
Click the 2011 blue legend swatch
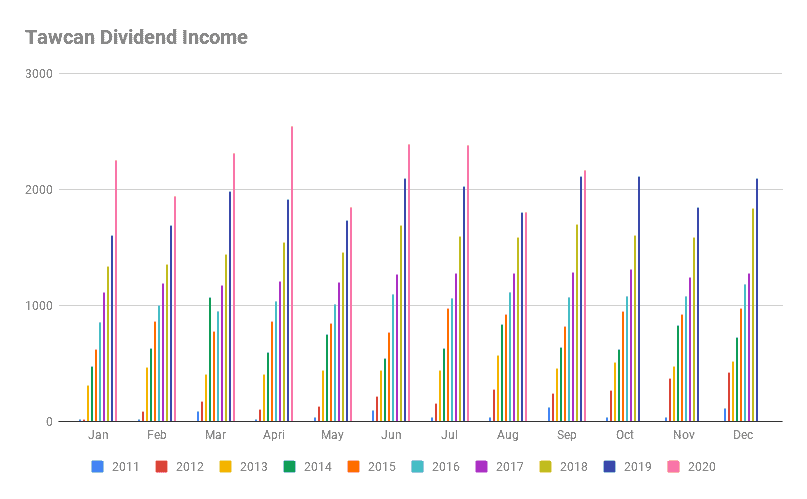coord(97,467)
